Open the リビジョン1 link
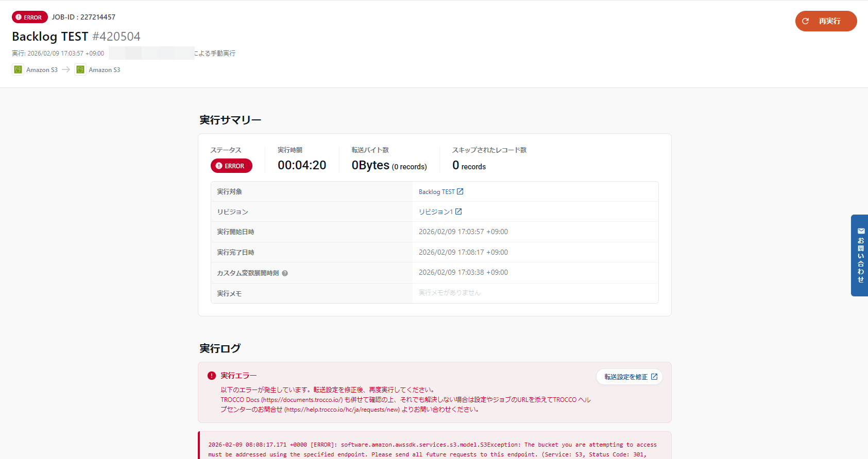This screenshot has height=459, width=868. point(440,211)
